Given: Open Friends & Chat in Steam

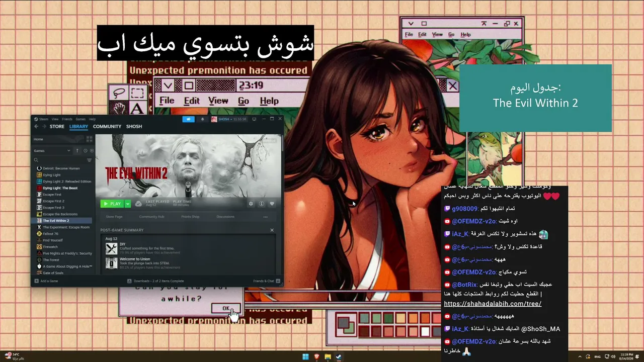Looking at the screenshot, I should click(266, 281).
